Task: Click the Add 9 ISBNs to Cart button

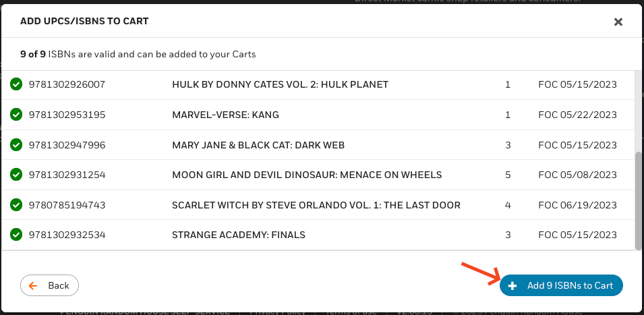Action: pos(561,285)
